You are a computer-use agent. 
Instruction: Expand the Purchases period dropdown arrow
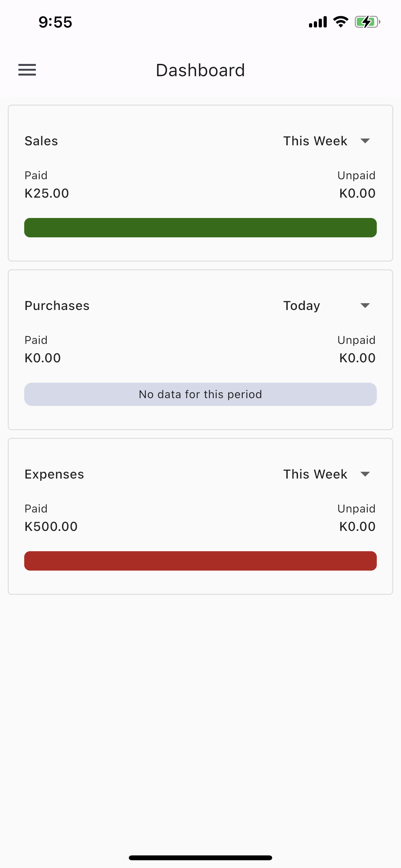(x=365, y=305)
